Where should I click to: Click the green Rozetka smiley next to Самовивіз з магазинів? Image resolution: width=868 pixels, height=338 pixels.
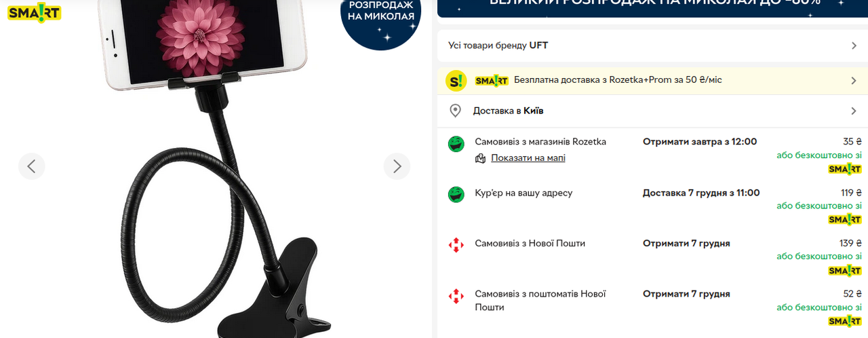point(456,143)
